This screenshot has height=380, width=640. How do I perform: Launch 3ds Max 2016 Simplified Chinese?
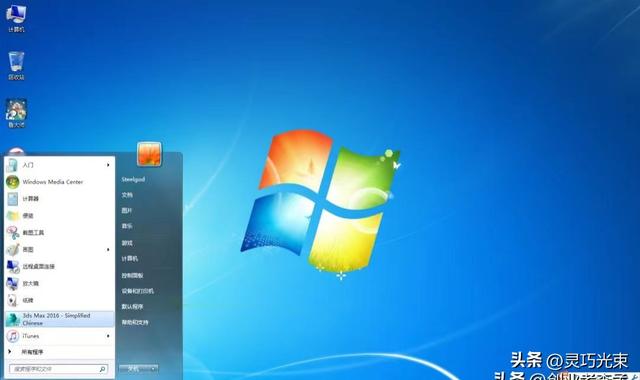point(59,319)
